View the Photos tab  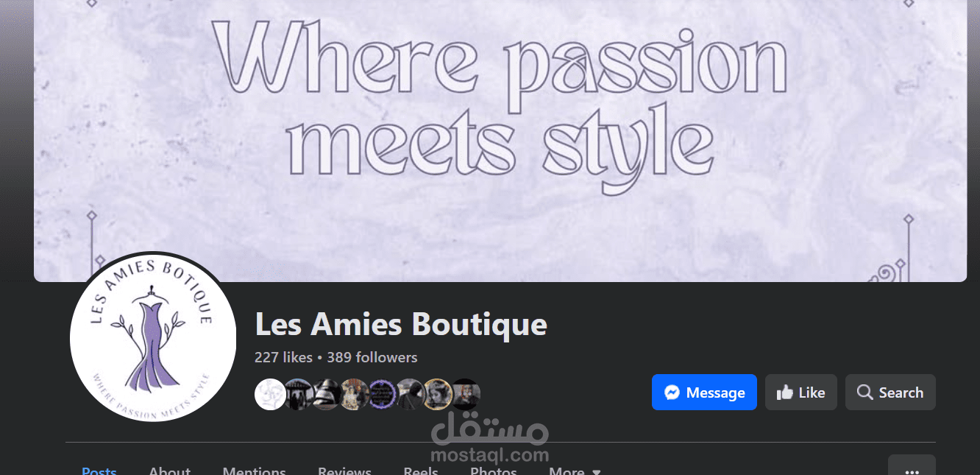pos(494,471)
